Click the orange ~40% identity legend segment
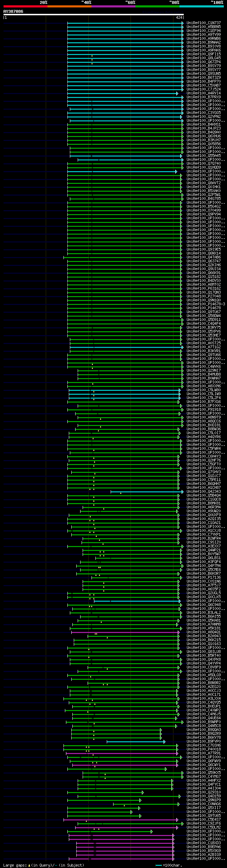This screenshot has width=227, height=868. [70, 6]
